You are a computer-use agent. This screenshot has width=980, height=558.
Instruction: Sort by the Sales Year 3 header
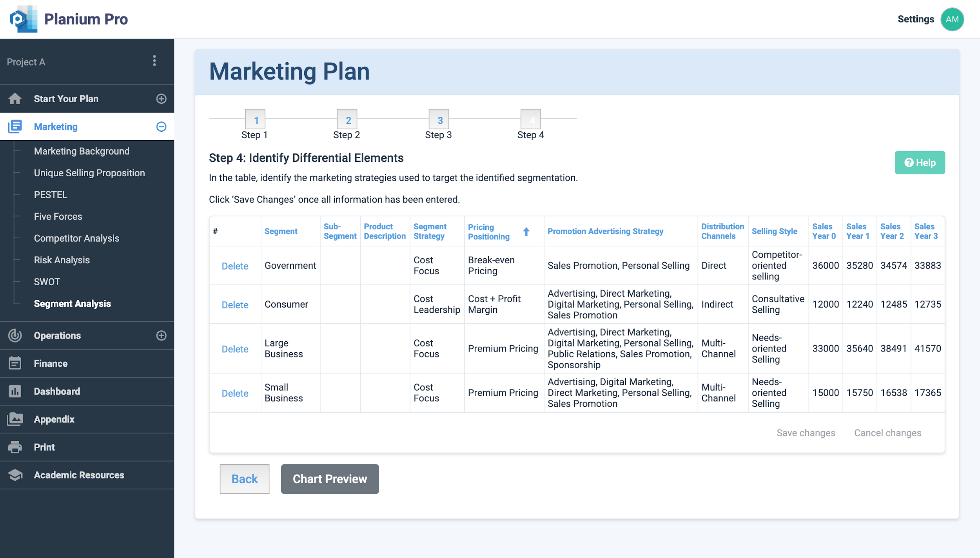(x=926, y=231)
